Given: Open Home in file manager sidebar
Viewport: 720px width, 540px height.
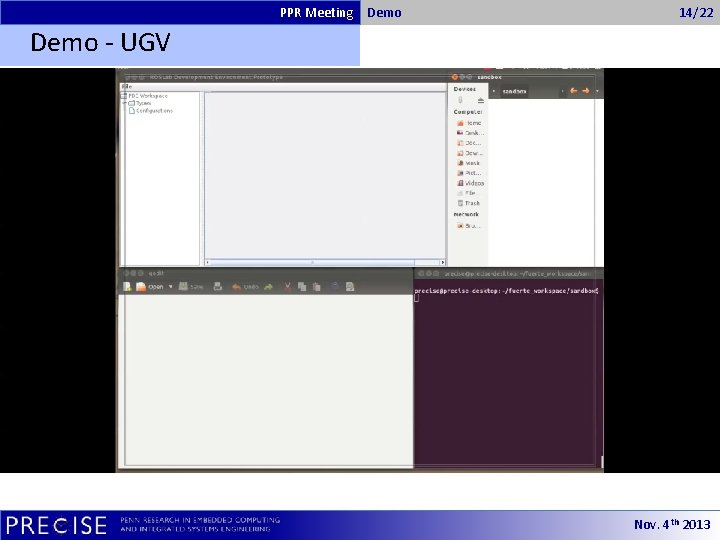Looking at the screenshot, I should [469, 123].
